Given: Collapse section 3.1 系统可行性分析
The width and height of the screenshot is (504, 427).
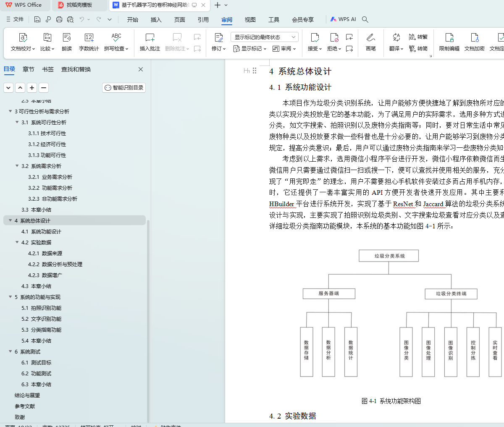Looking at the screenshot, I should pos(17,122).
